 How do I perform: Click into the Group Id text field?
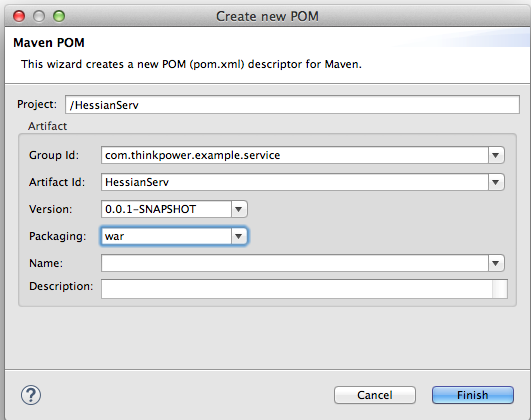pos(295,155)
